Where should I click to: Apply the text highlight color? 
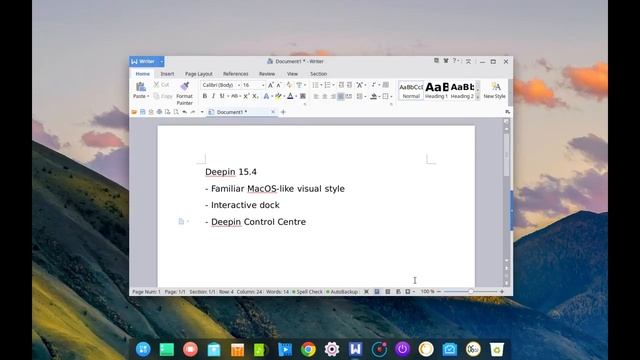[x=278, y=96]
